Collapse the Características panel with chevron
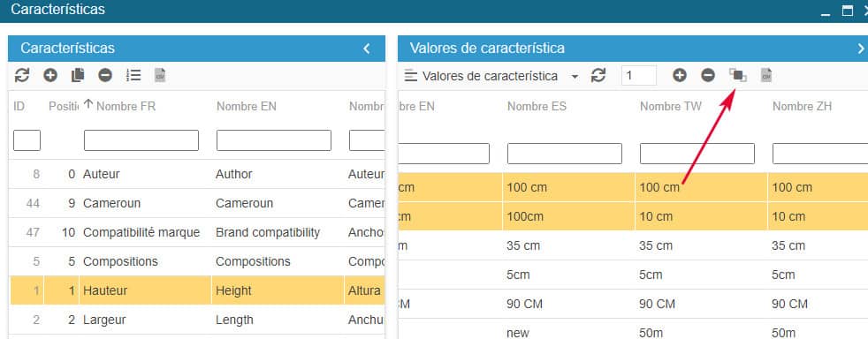Image resolution: width=868 pixels, height=339 pixels. [x=367, y=49]
